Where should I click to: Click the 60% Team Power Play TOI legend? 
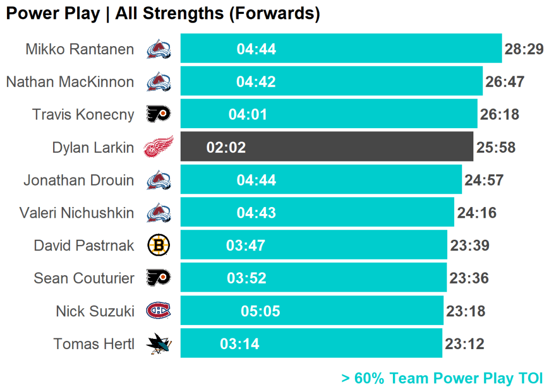[442, 379]
